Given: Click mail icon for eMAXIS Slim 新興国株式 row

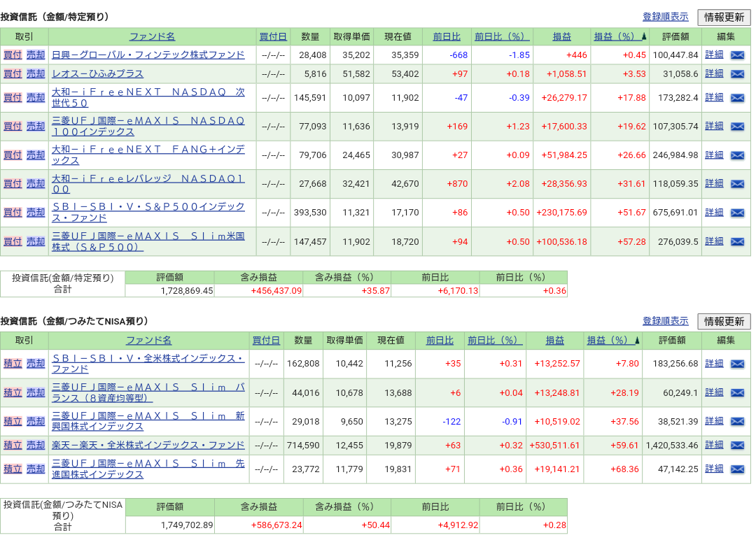Looking at the screenshot, I should click(737, 421).
